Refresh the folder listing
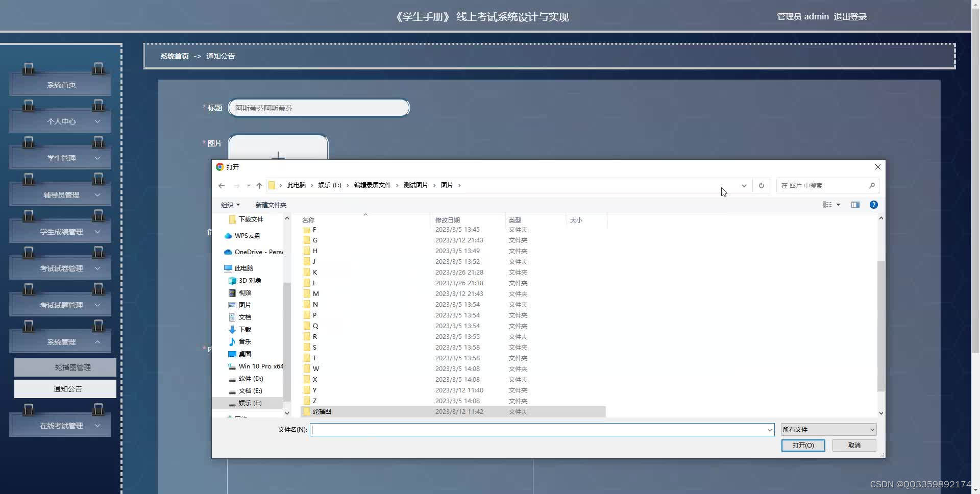 761,185
